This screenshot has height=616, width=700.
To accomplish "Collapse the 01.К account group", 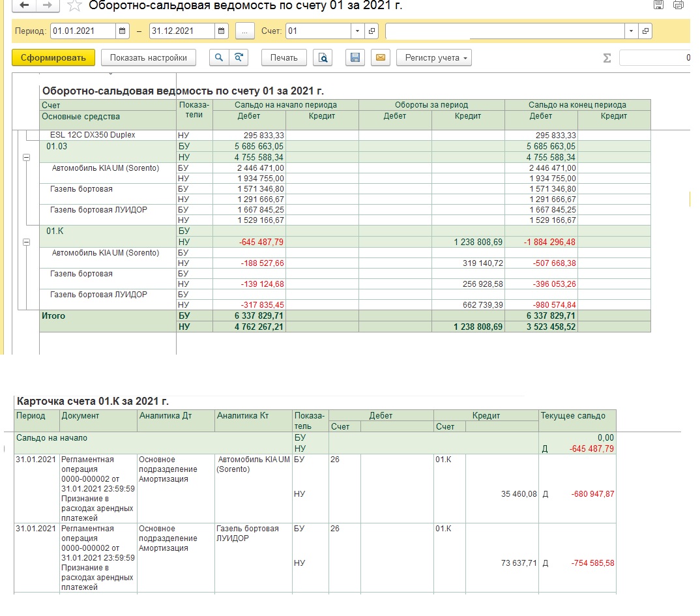I will [26, 242].
